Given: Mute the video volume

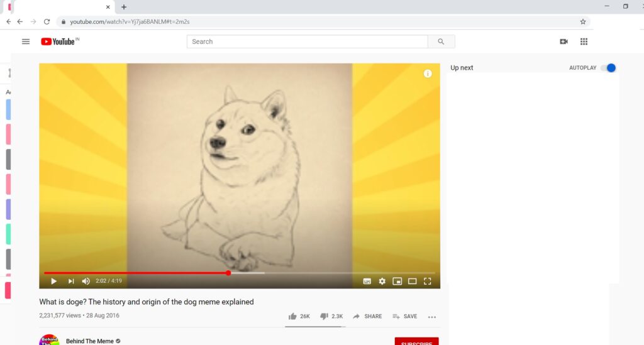Looking at the screenshot, I should point(86,281).
